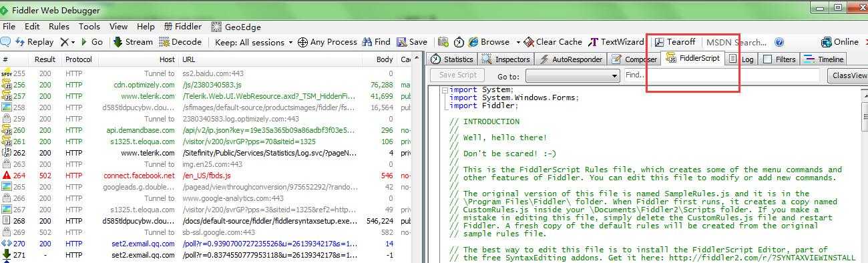
Task: Click the Tearoff toolbar button
Action: (x=676, y=42)
